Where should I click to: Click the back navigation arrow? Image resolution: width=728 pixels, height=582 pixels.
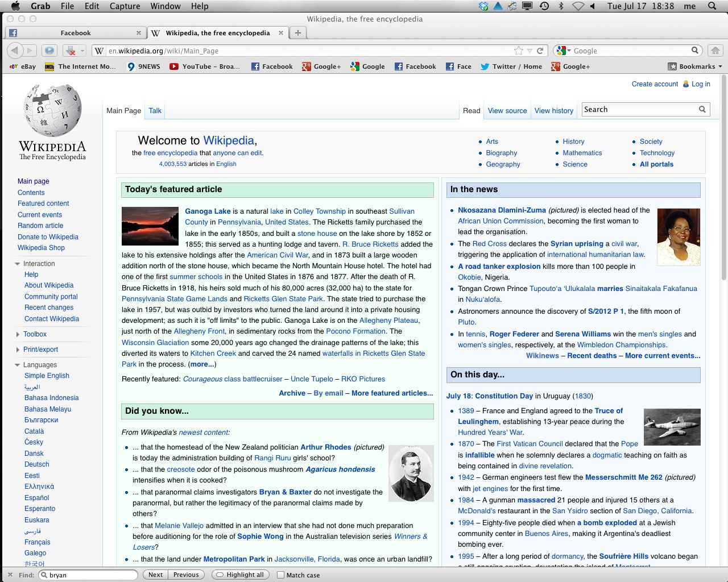point(15,50)
